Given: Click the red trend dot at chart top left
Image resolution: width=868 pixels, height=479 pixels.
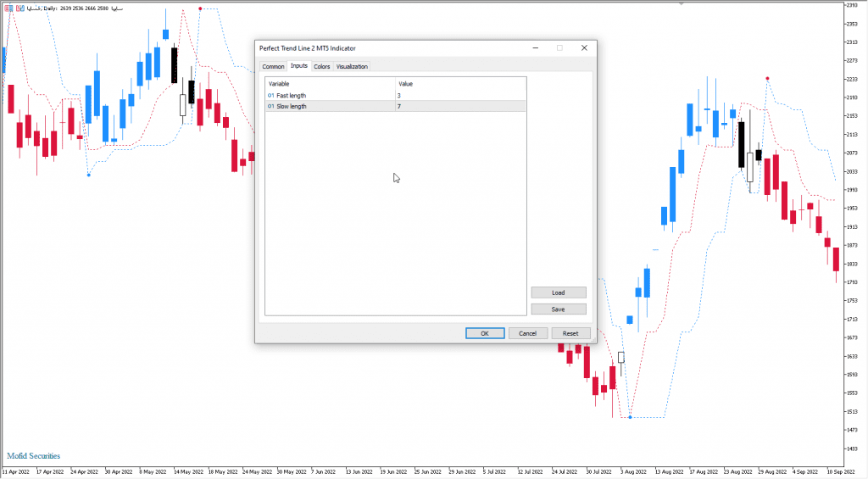Looking at the screenshot, I should coord(200,8).
